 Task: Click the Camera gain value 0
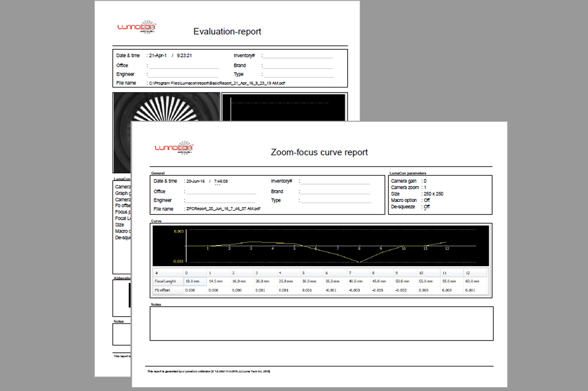(425, 181)
